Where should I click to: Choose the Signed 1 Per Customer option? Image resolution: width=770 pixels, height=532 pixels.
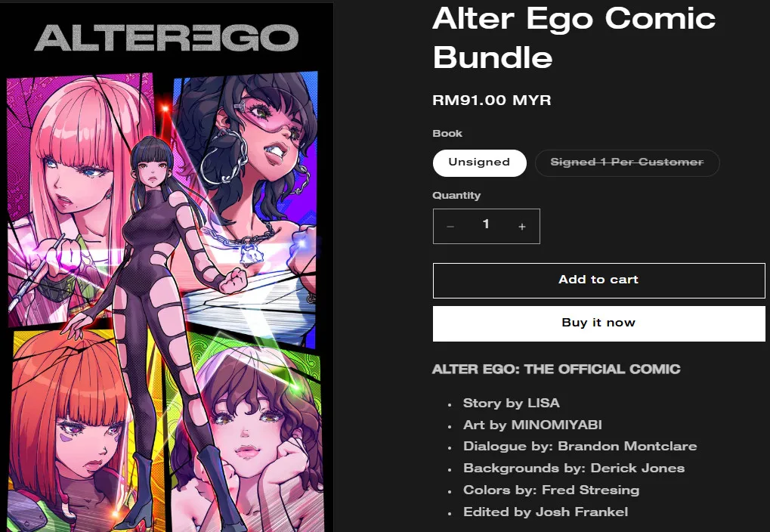627,162
